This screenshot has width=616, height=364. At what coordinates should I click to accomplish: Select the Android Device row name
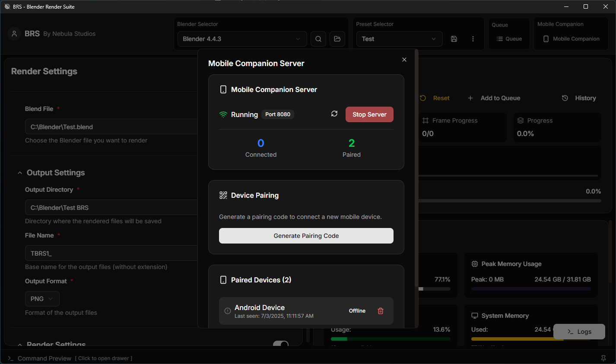pos(260,307)
